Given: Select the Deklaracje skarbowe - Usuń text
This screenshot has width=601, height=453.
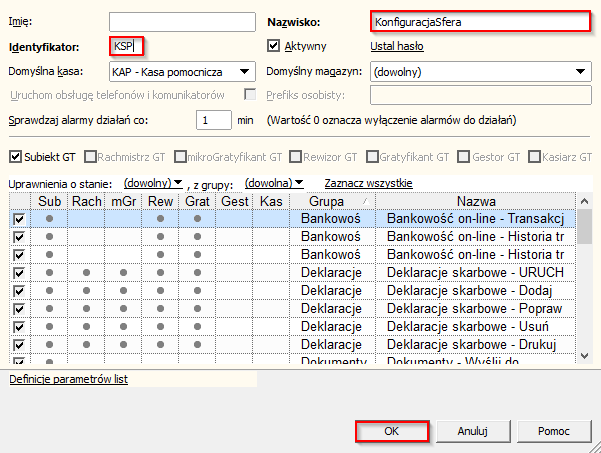Looking at the screenshot, I should pos(468,327).
